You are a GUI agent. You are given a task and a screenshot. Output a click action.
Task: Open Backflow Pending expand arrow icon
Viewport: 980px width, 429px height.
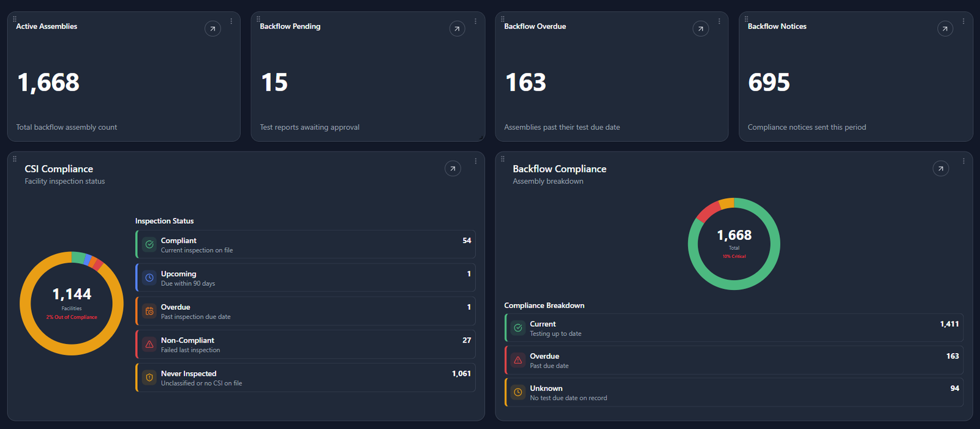(x=457, y=29)
